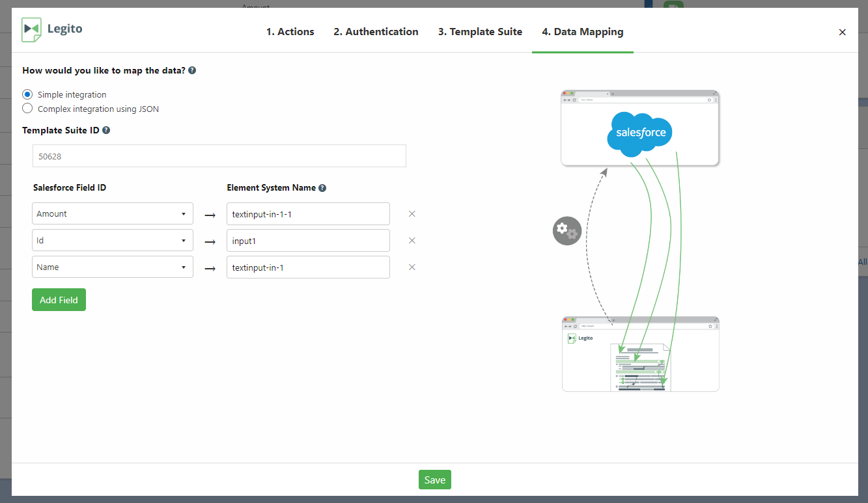The image size is (868, 503).
Task: Go to the 1. Actions tab
Action: pyautogui.click(x=290, y=31)
